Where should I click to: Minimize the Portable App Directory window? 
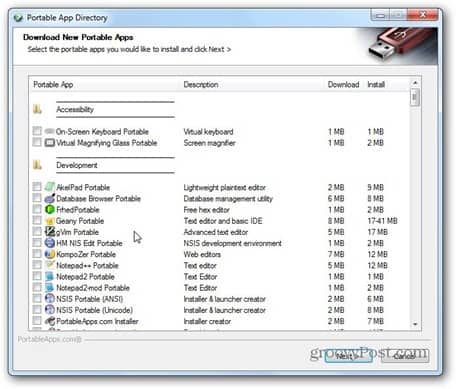[x=380, y=15]
